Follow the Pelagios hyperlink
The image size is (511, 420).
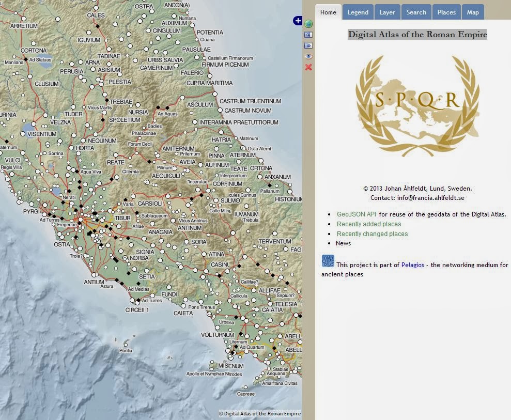coord(413,265)
